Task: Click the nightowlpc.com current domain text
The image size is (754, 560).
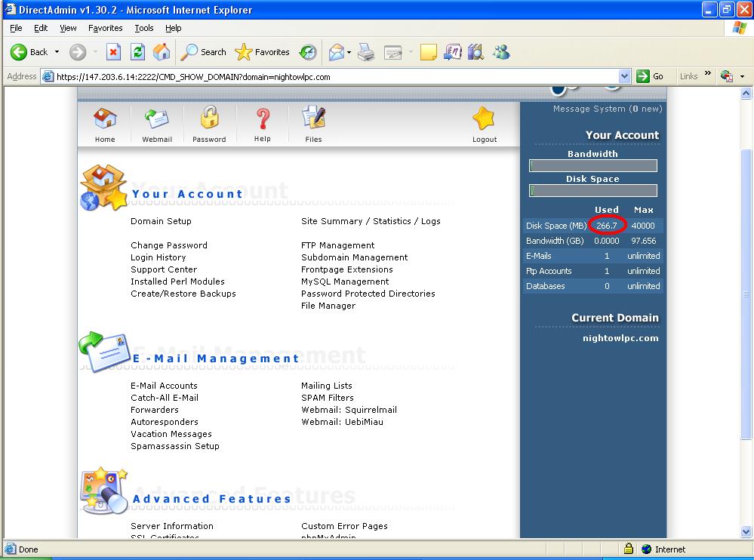Action: click(x=620, y=338)
